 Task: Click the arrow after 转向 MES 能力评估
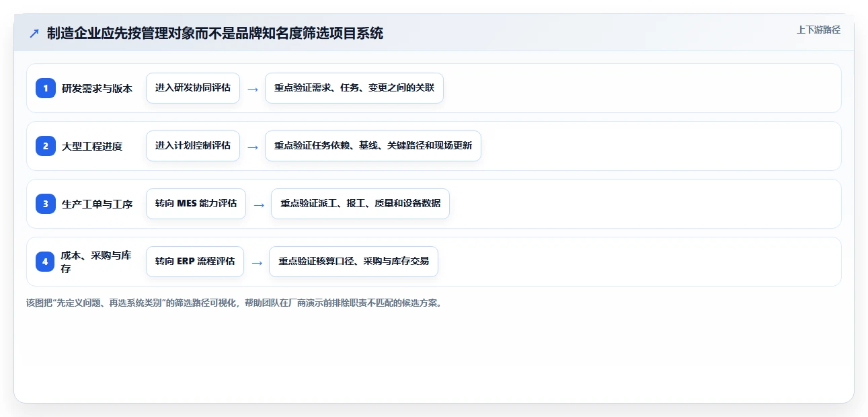tap(259, 204)
